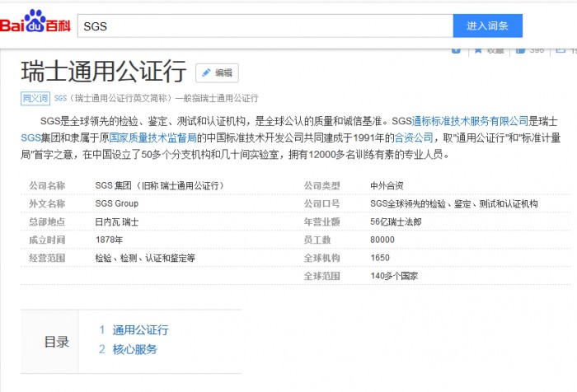Click the 全球机构 field label

tap(322, 258)
